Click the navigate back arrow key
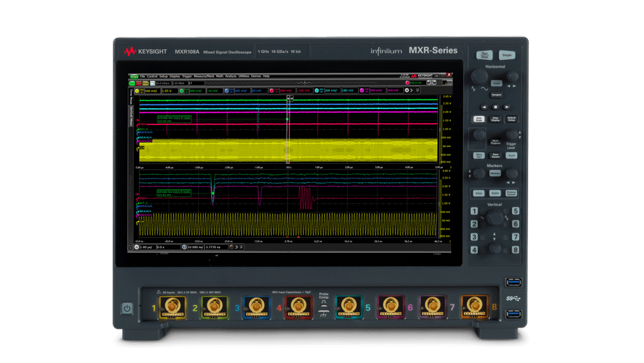Screen dimensions: 644x363 pos(484,107)
